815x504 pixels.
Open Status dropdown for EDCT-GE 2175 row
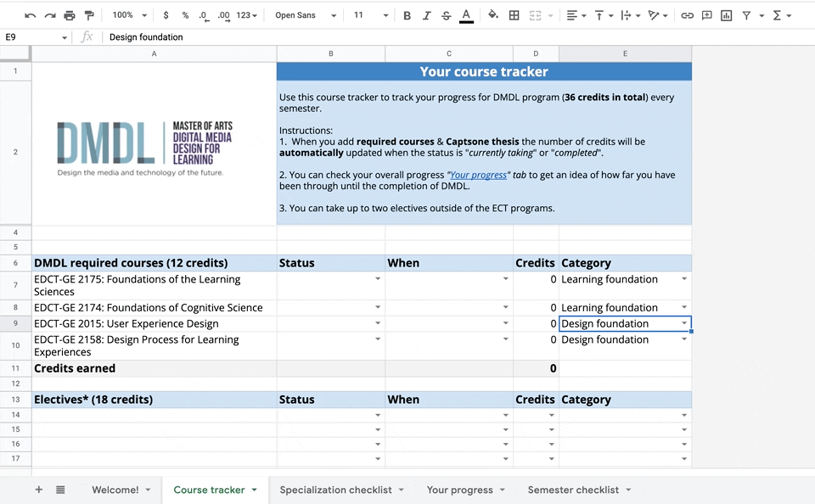tap(378, 279)
